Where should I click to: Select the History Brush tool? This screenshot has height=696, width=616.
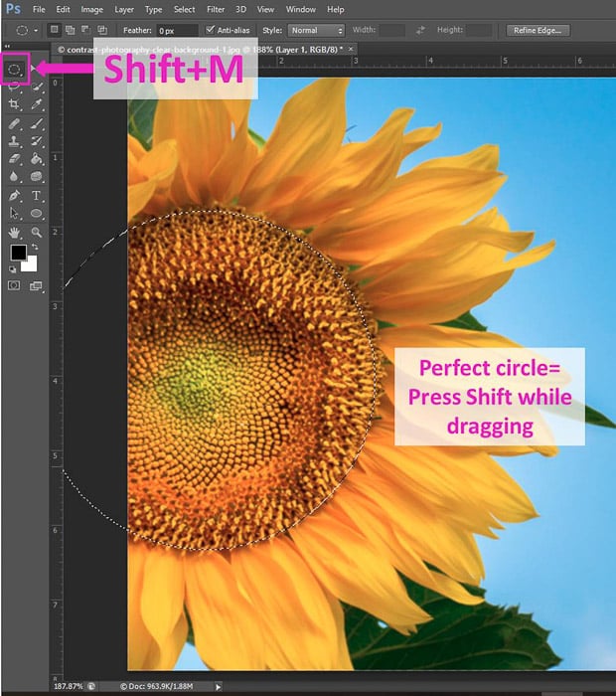tap(37, 141)
